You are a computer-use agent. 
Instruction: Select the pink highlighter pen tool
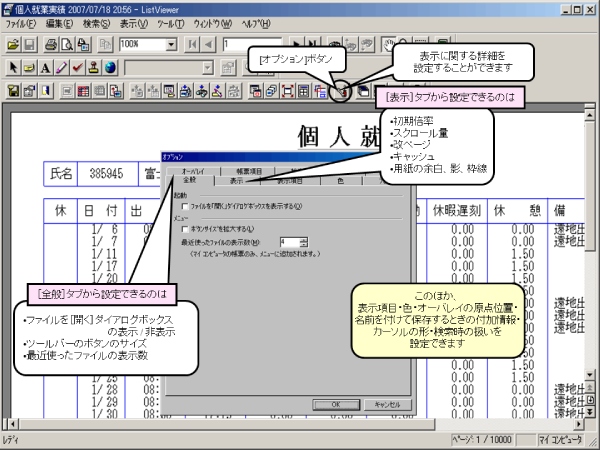click(62, 68)
